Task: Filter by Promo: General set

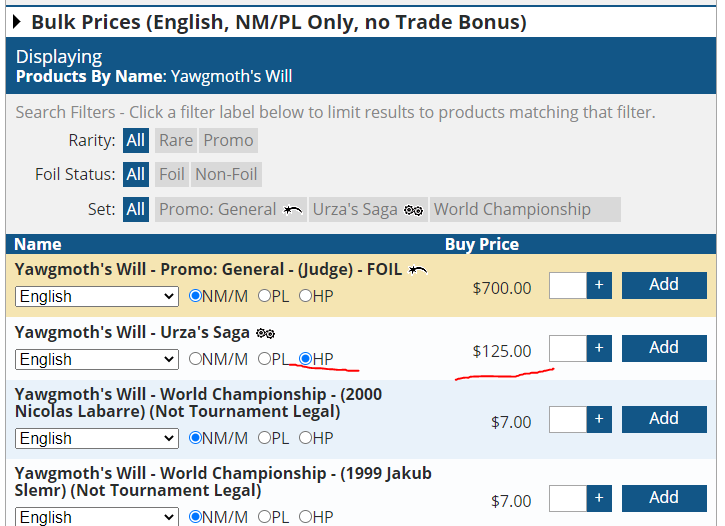Action: coord(229,209)
